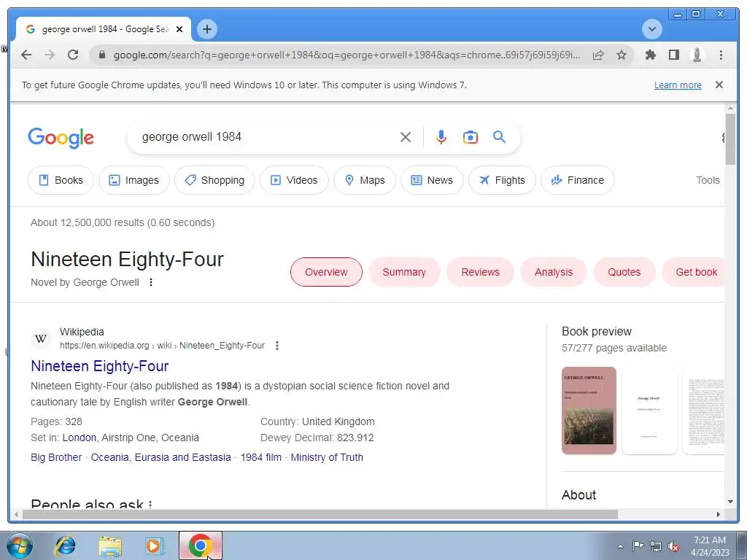Select the Quotes chip
The height and width of the screenshot is (560, 747).
(624, 272)
